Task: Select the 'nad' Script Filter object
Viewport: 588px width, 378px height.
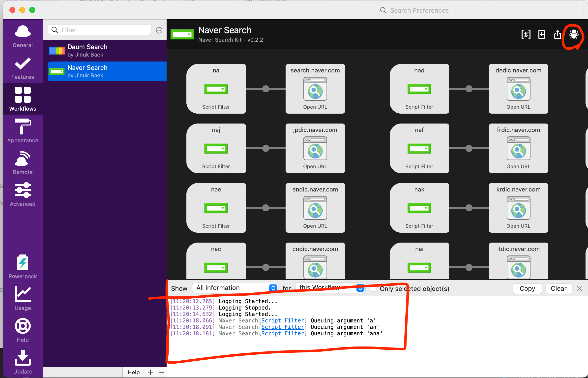Action: (419, 89)
